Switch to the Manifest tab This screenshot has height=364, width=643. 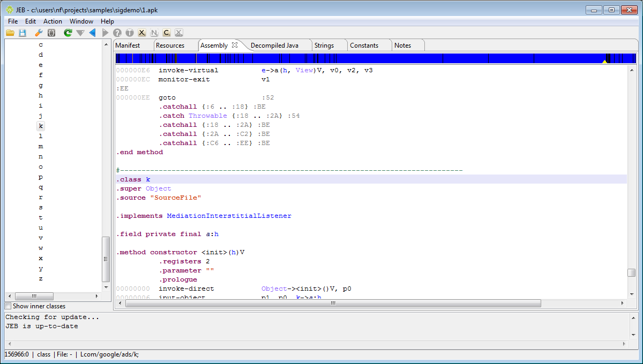tap(128, 45)
